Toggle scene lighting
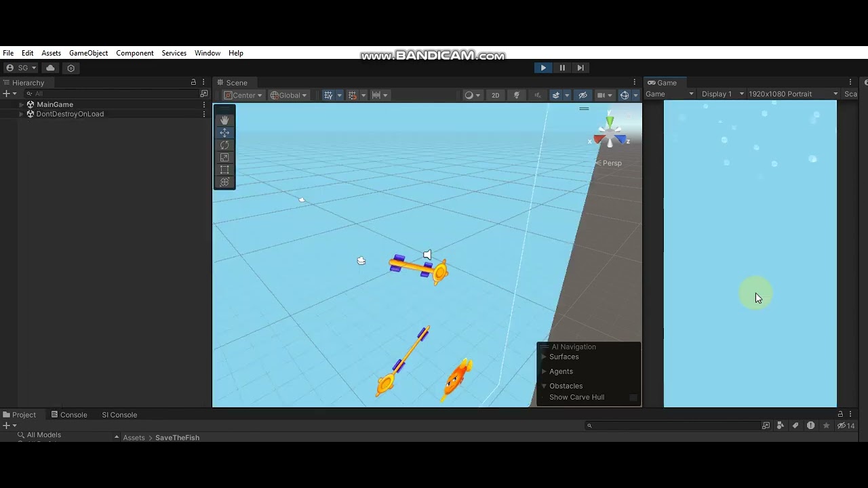868x488 pixels. 517,95
